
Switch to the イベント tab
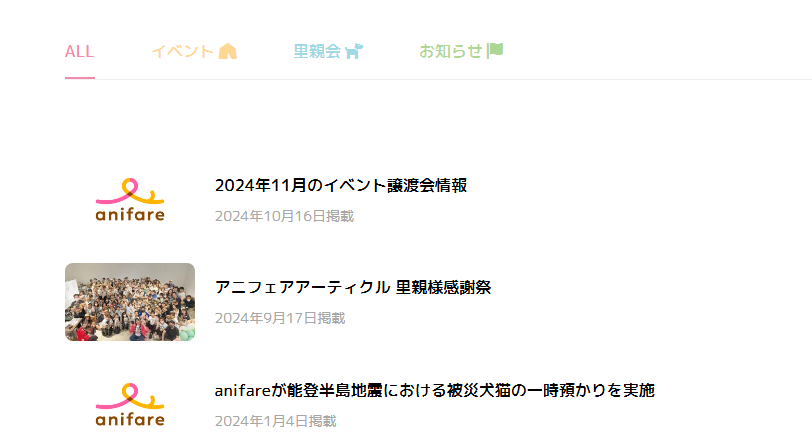[194, 51]
